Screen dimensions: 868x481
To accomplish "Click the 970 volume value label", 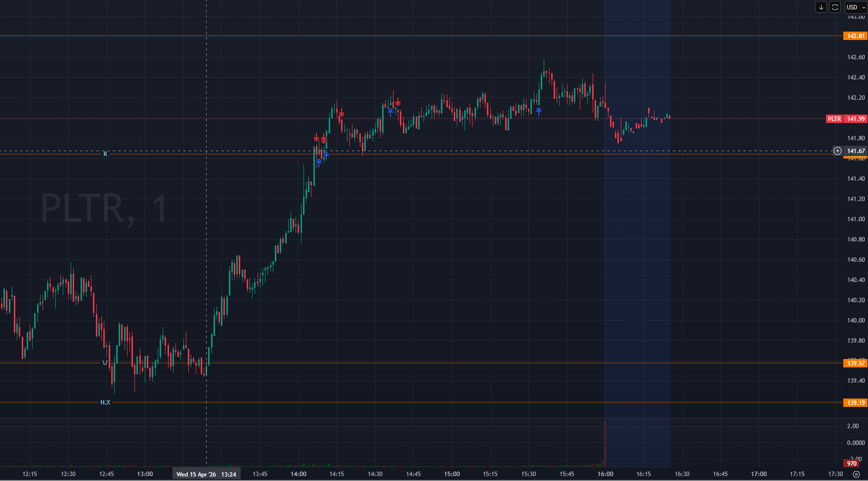I will (852, 464).
